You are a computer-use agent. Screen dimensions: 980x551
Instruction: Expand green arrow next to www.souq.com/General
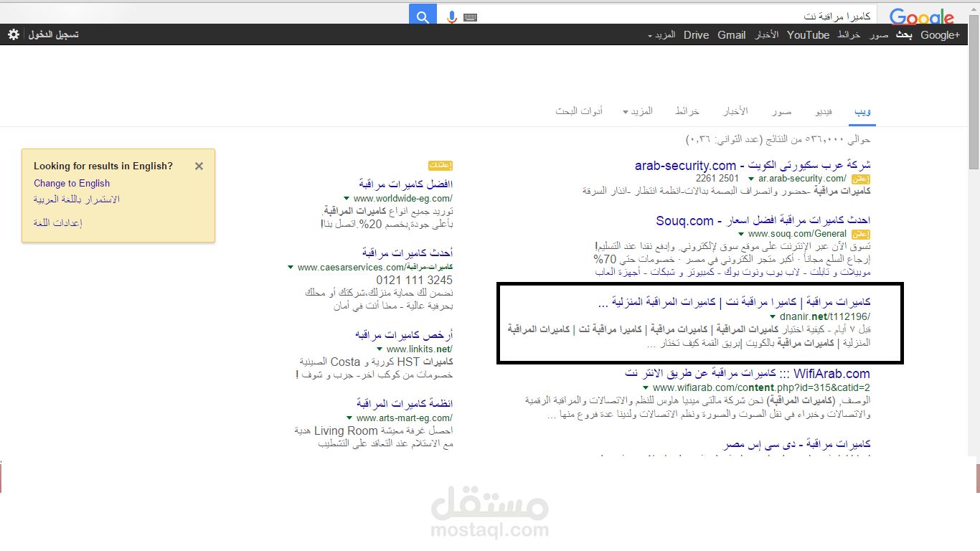(x=741, y=234)
